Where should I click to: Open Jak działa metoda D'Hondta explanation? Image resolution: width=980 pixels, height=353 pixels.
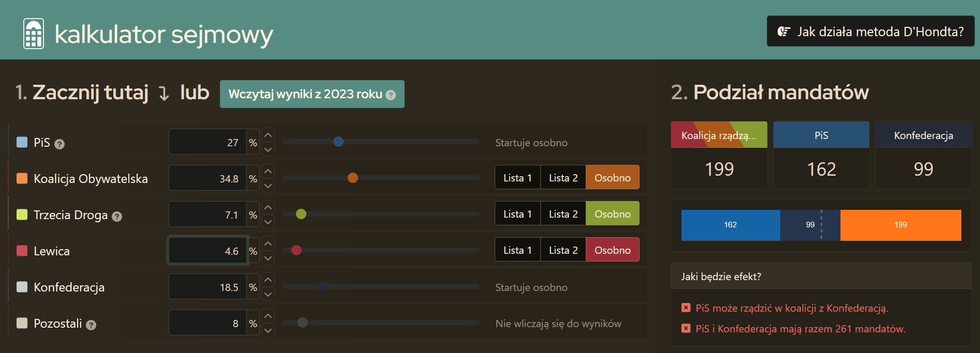(870, 32)
